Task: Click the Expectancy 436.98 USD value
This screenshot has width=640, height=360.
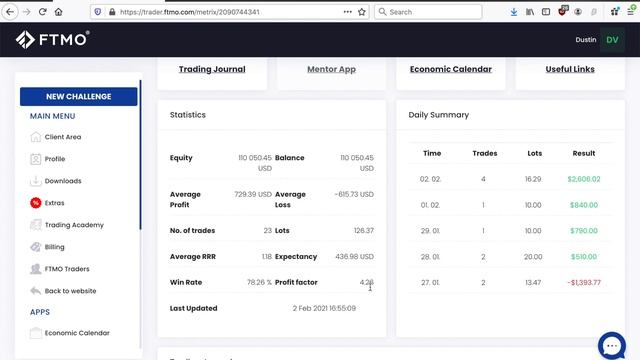Action: (x=354, y=256)
